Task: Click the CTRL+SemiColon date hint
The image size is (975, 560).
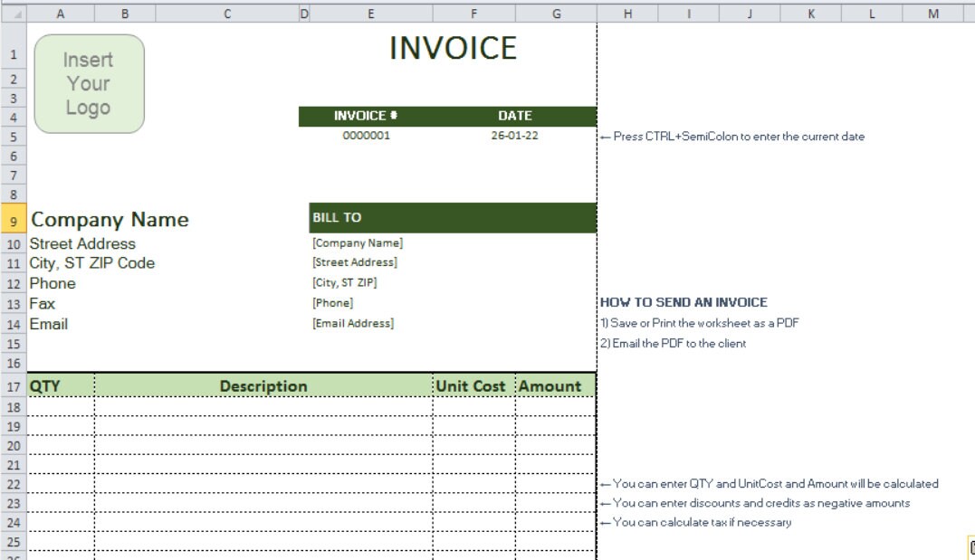Action: tap(732, 137)
